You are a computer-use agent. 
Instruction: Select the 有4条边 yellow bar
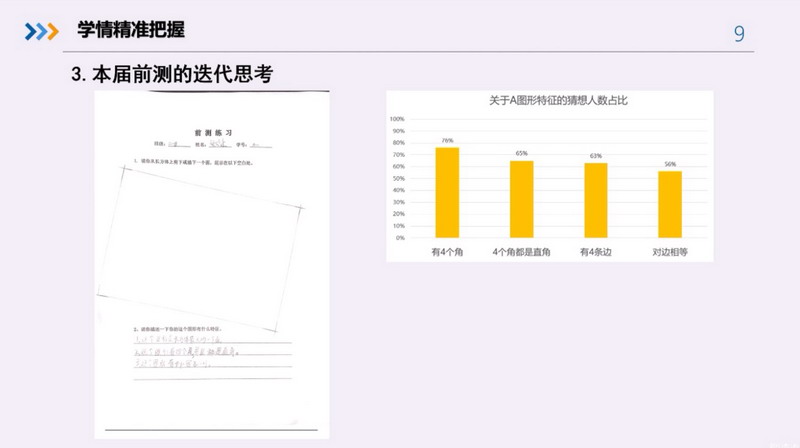[596, 200]
